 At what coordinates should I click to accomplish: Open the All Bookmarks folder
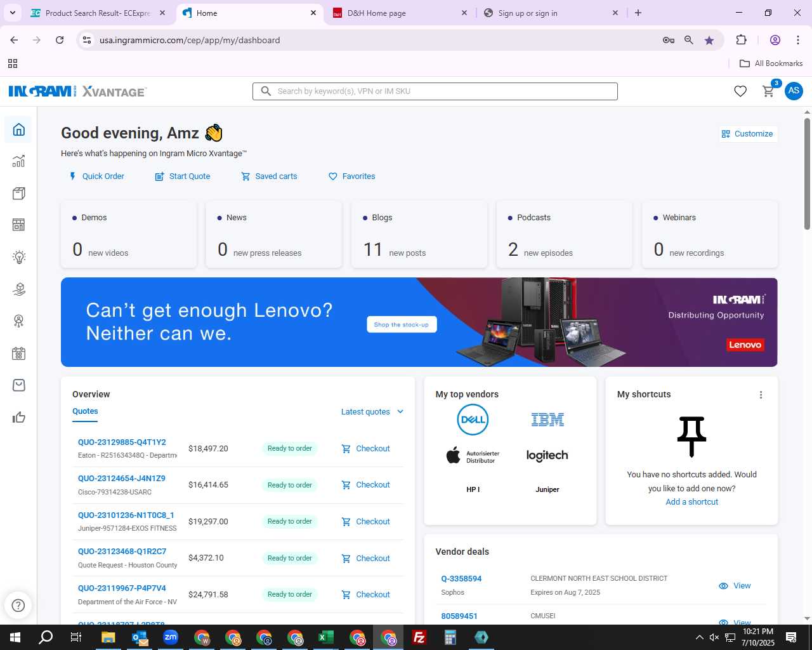click(x=771, y=63)
